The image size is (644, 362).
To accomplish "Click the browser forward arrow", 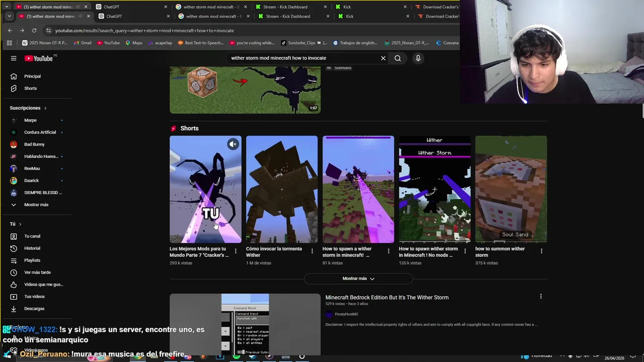I will (x=22, y=30).
